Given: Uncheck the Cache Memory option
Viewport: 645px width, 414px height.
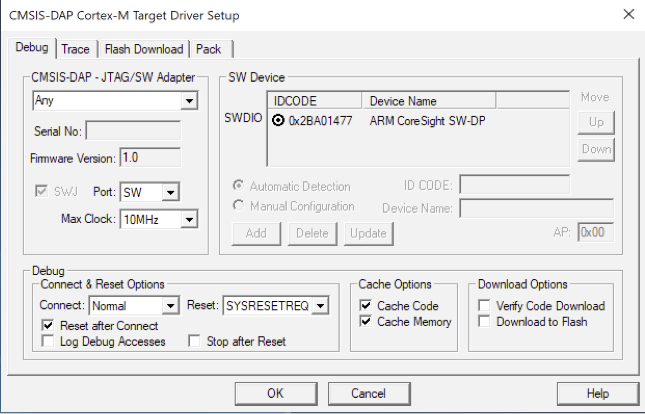Looking at the screenshot, I should (366, 322).
